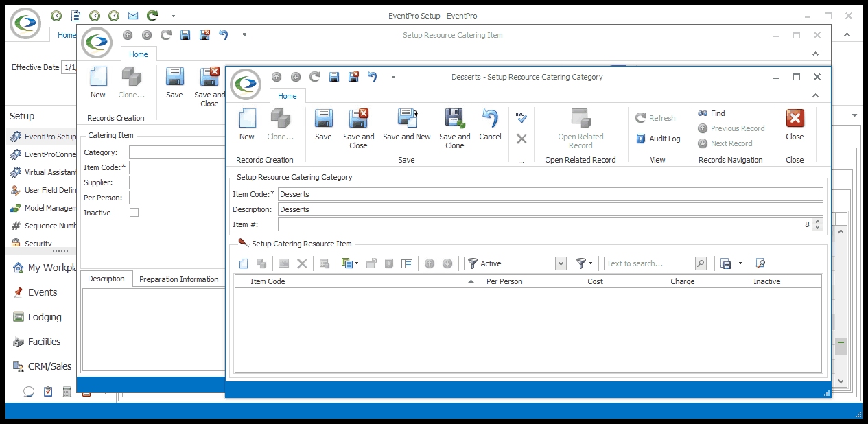Customize the quick access toolbar in the EventPro main window
This screenshot has width=868, height=424.
[x=173, y=15]
